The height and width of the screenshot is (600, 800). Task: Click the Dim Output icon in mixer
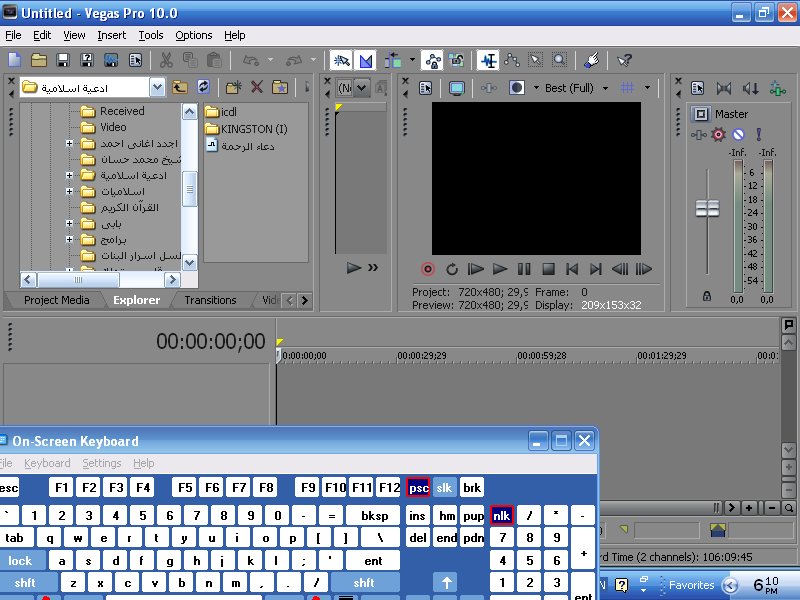[750, 88]
